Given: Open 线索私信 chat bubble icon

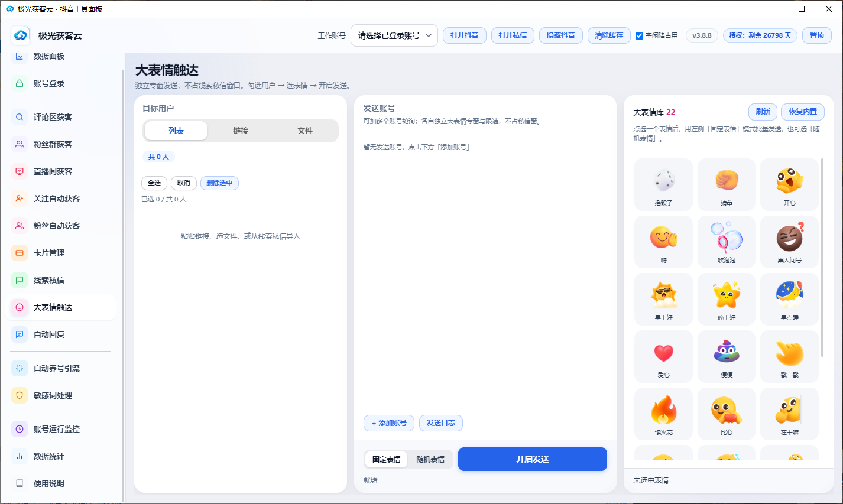Looking at the screenshot, I should pos(20,280).
